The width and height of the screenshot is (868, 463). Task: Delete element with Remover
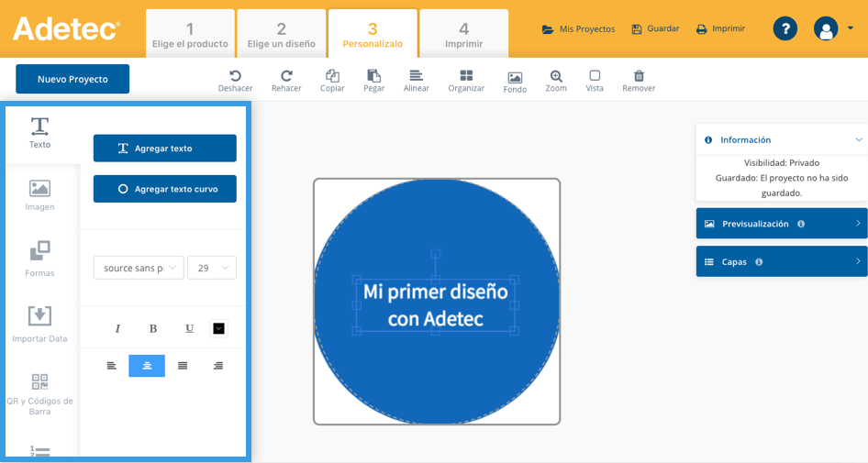click(x=639, y=80)
